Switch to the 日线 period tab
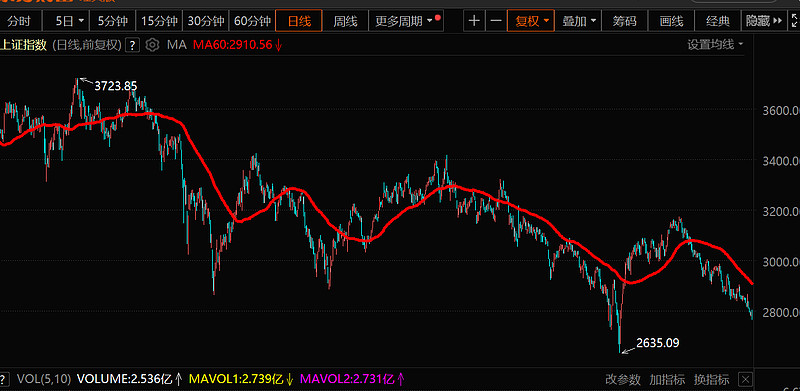 pos(299,21)
